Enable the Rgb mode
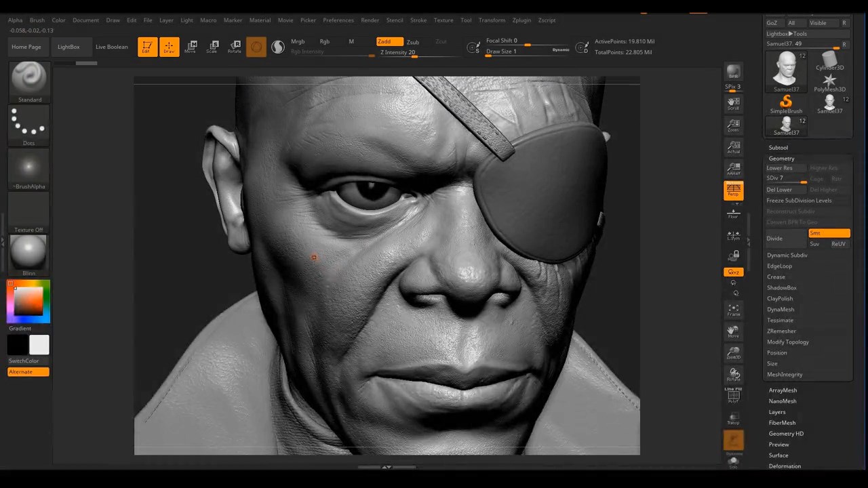The width and height of the screenshot is (868, 488). coord(325,41)
